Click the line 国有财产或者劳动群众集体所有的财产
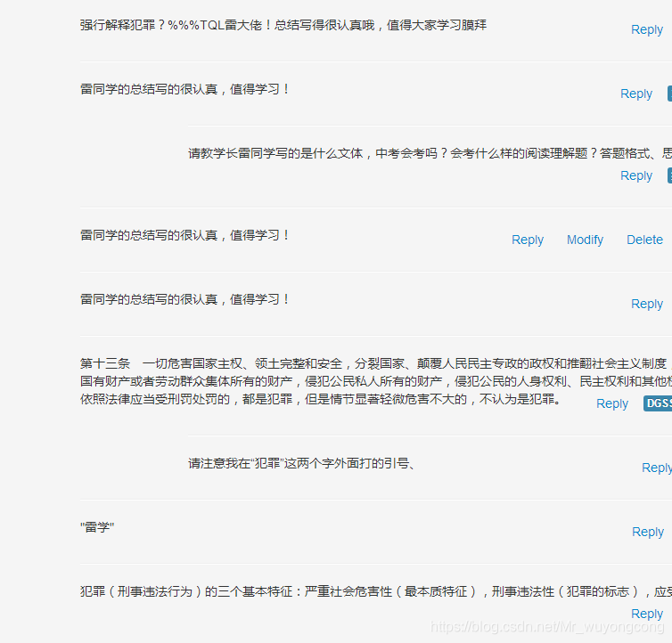The height and width of the screenshot is (643, 672). pyautogui.click(x=376, y=381)
